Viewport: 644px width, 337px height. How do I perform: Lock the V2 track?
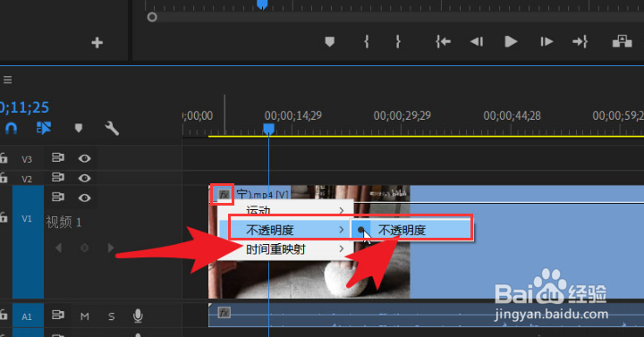click(4, 177)
